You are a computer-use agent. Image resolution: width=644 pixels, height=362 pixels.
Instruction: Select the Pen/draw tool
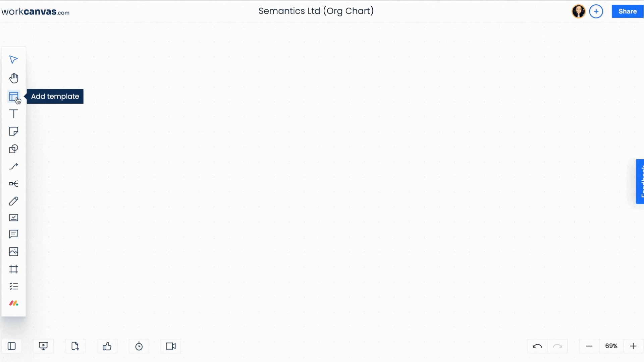click(x=14, y=201)
